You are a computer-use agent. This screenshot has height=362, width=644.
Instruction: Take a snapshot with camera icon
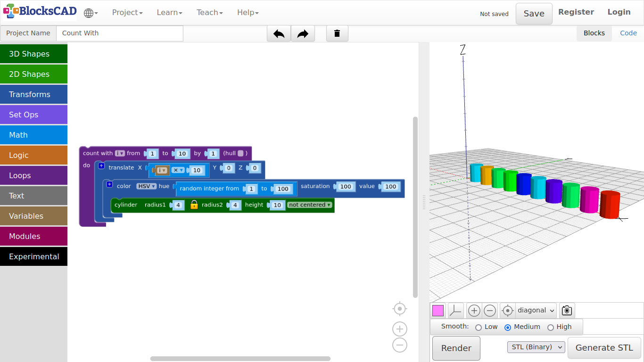(567, 311)
